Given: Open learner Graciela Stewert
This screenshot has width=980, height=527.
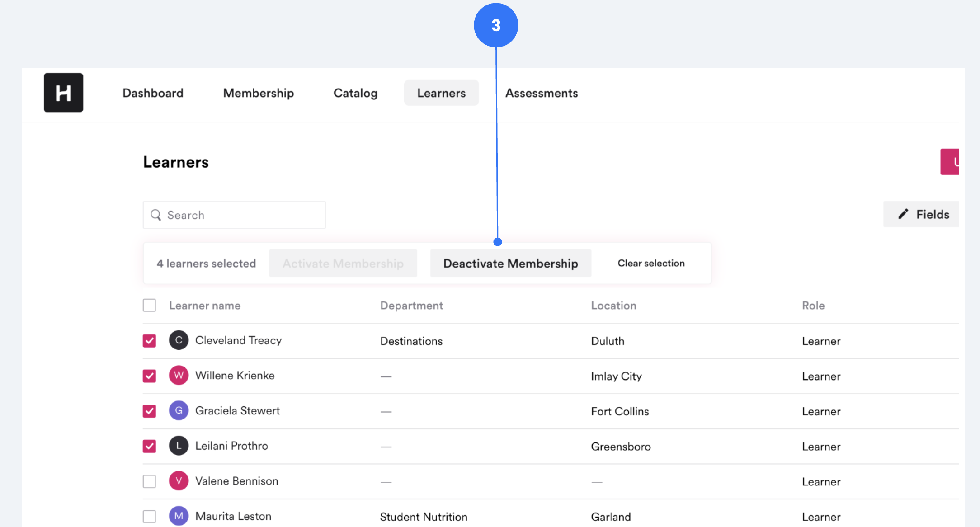Looking at the screenshot, I should click(238, 411).
